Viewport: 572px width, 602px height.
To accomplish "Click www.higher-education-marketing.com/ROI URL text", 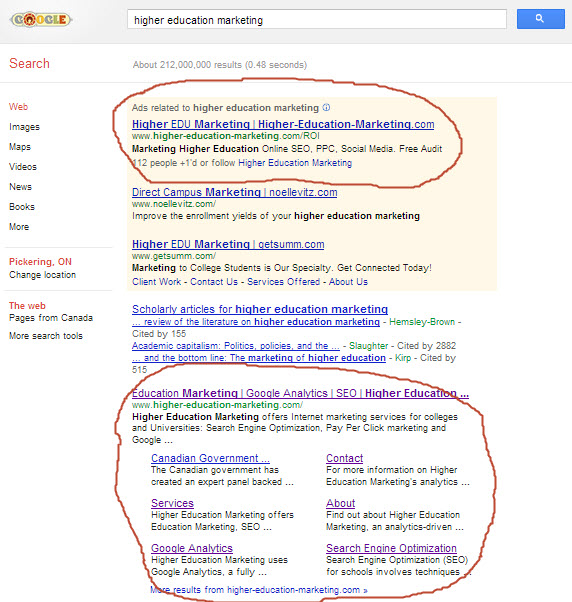I will coord(226,136).
